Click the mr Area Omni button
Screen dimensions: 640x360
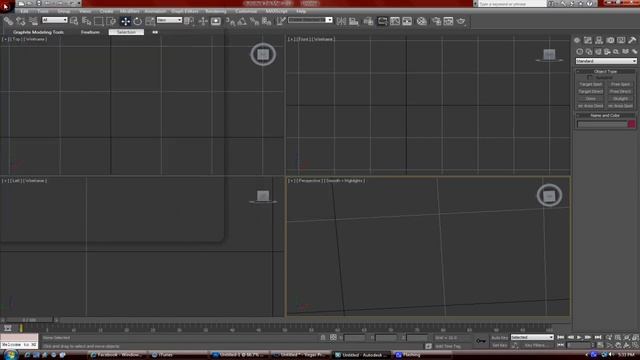[x=590, y=106]
